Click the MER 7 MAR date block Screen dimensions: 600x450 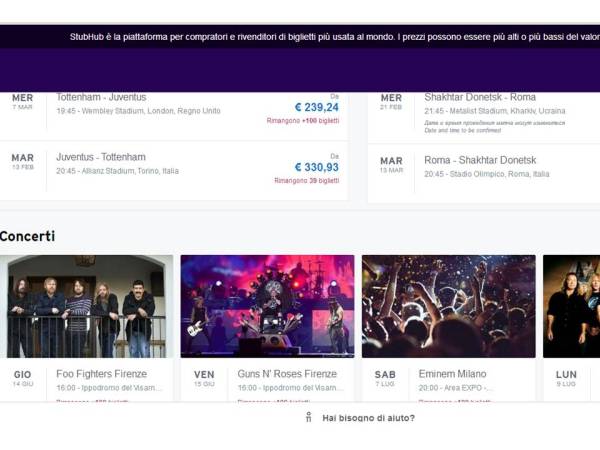pyautogui.click(x=22, y=102)
